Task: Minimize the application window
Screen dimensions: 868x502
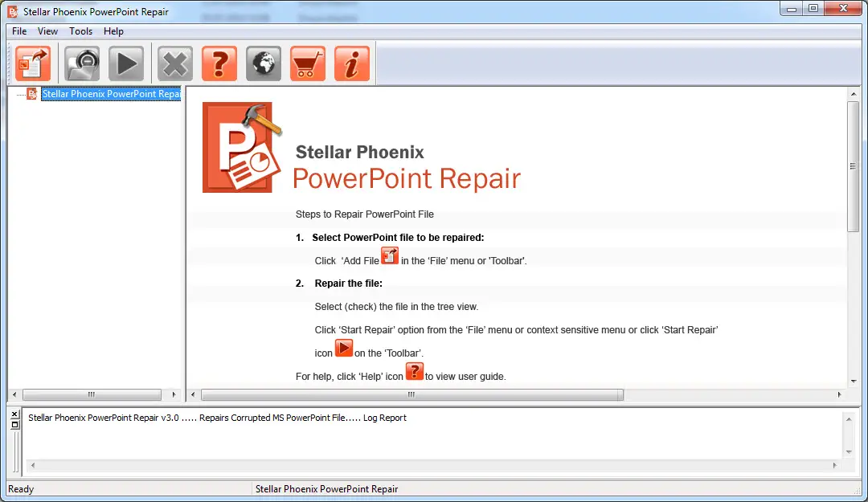Action: (792, 9)
